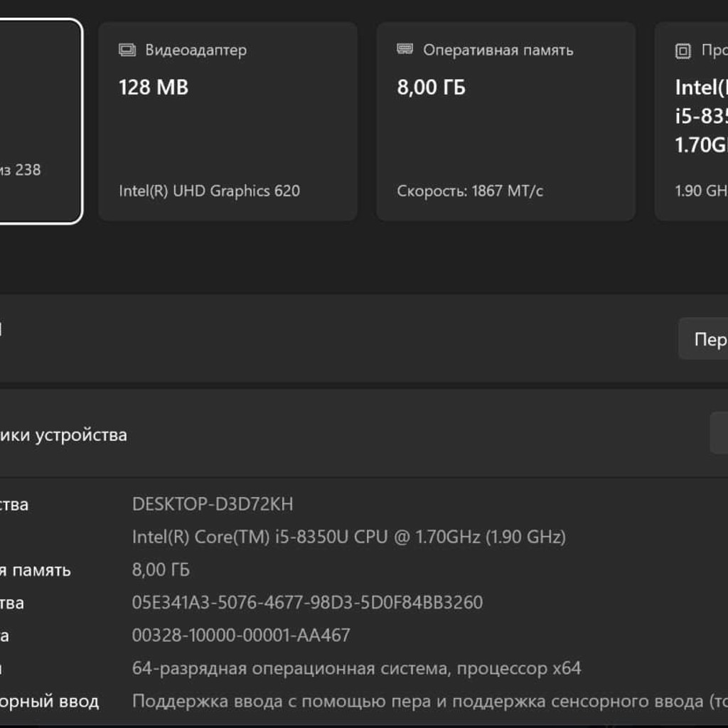Click the 8,00 ГБ card value
The width and height of the screenshot is (728, 728).
point(431,87)
